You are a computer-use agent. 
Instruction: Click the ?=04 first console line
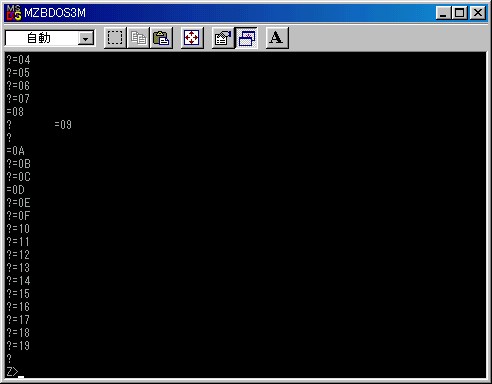19,60
